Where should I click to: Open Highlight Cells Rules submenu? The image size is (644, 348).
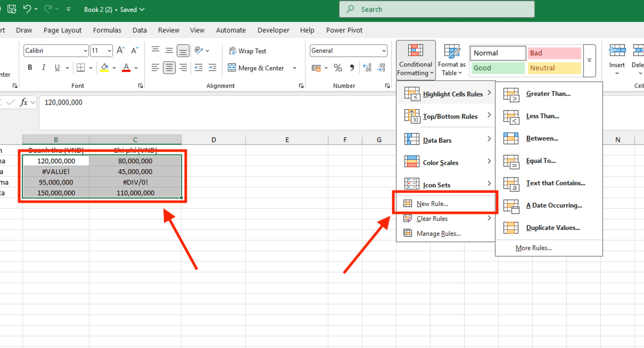(446, 94)
